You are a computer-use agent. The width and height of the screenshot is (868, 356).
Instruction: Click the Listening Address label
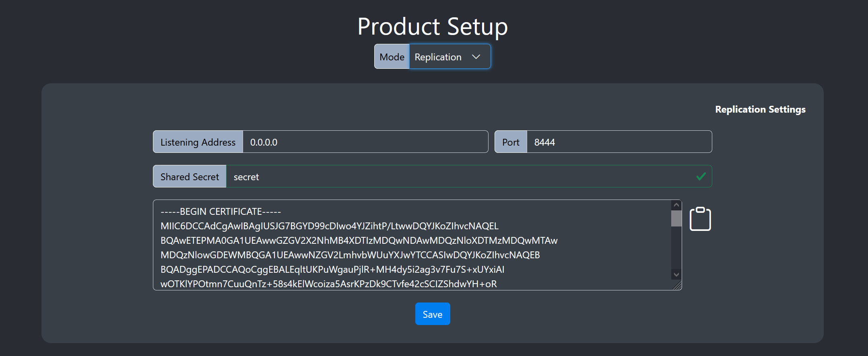point(198,142)
